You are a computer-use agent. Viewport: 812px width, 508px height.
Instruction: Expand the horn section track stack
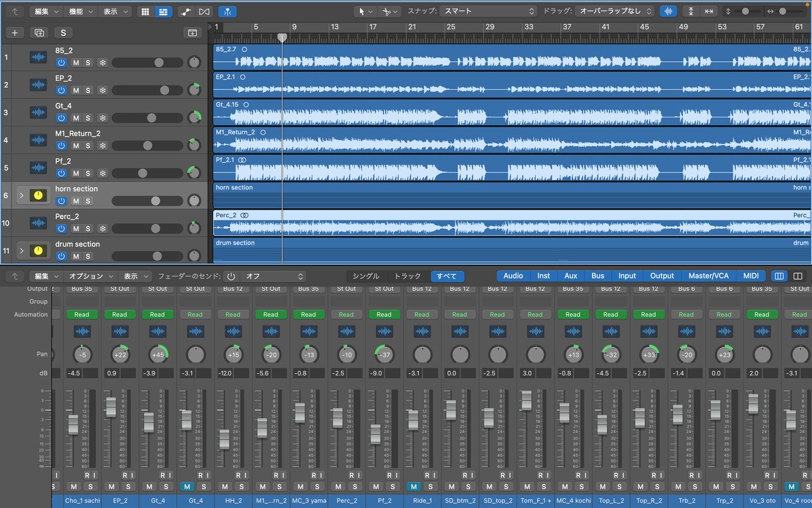(21, 195)
